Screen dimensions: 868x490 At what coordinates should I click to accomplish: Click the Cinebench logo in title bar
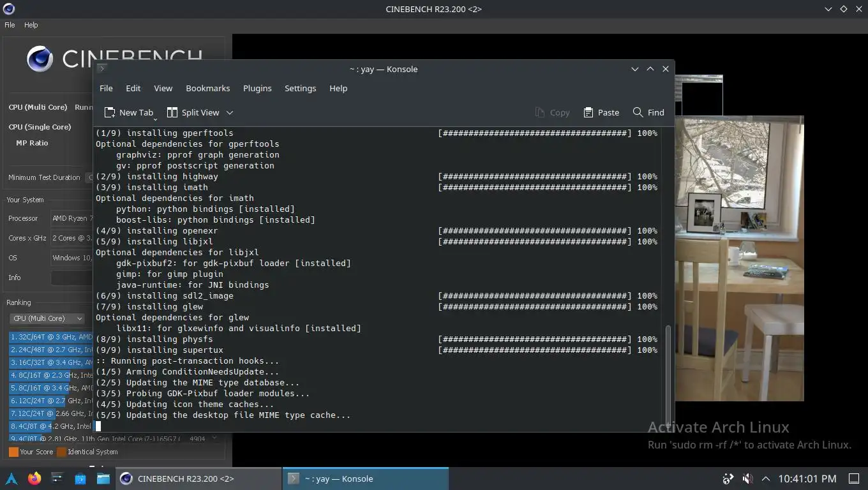pyautogui.click(x=8, y=8)
